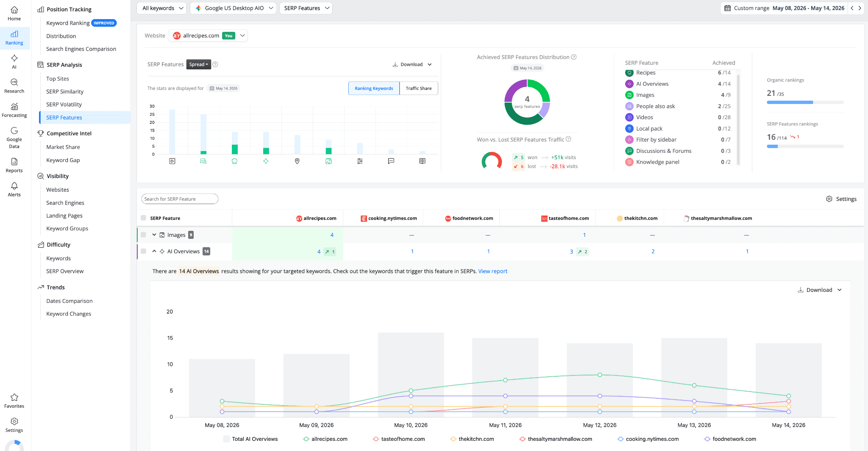Toggle Total AI Overviews legend item
The image size is (868, 451).
[x=250, y=439]
